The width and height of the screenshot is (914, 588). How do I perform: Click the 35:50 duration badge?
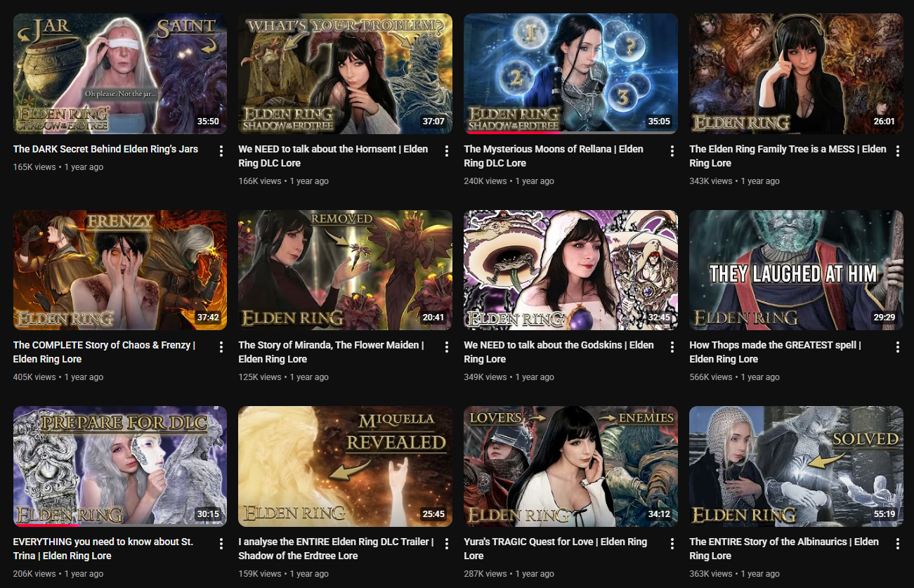click(208, 122)
